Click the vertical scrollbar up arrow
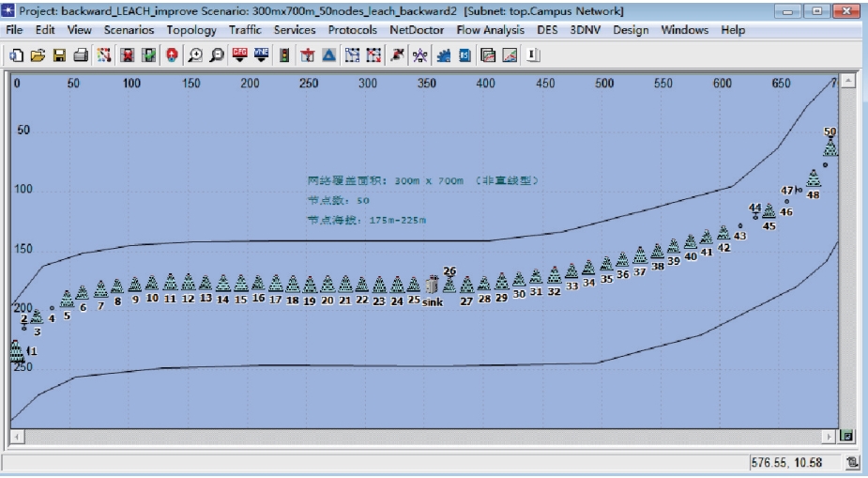This screenshot has width=868, height=478. point(848,82)
